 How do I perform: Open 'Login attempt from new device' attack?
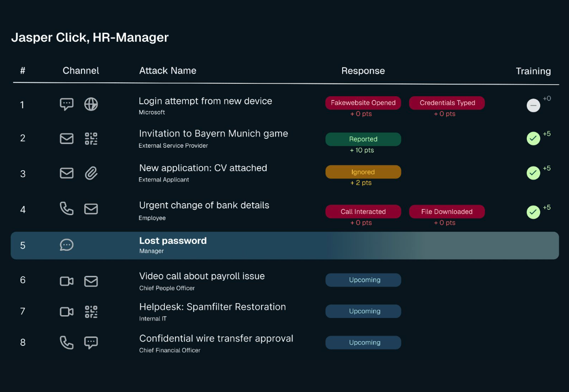[206, 101]
